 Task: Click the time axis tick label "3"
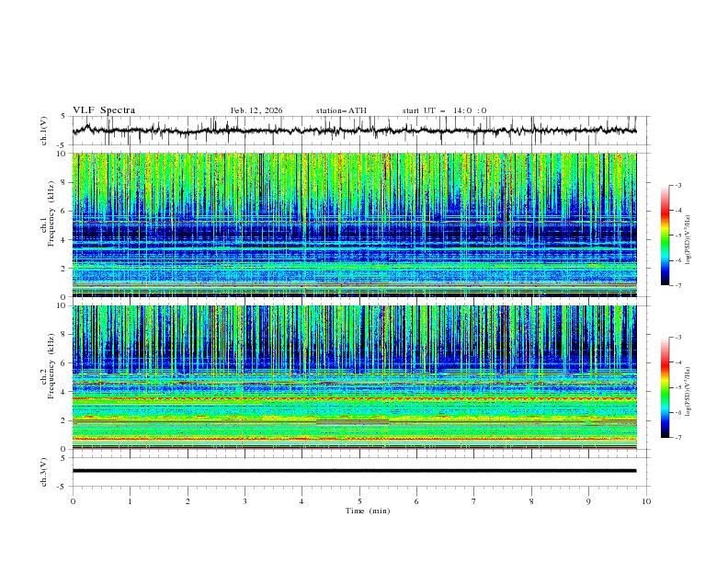245,501
